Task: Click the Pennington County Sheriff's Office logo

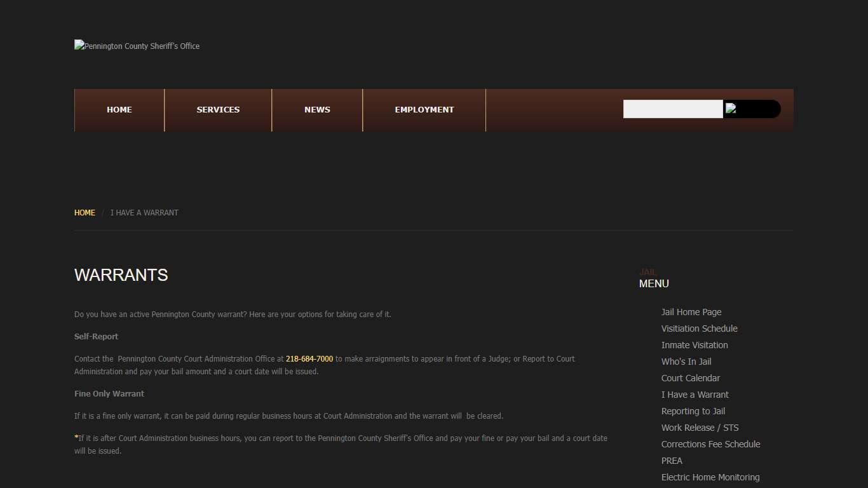Action: click(x=137, y=46)
